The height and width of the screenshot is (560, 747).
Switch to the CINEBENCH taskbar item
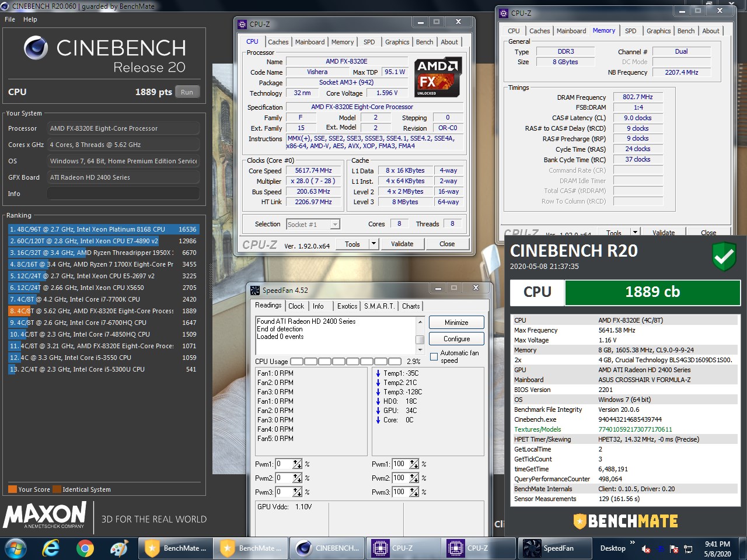(x=328, y=548)
